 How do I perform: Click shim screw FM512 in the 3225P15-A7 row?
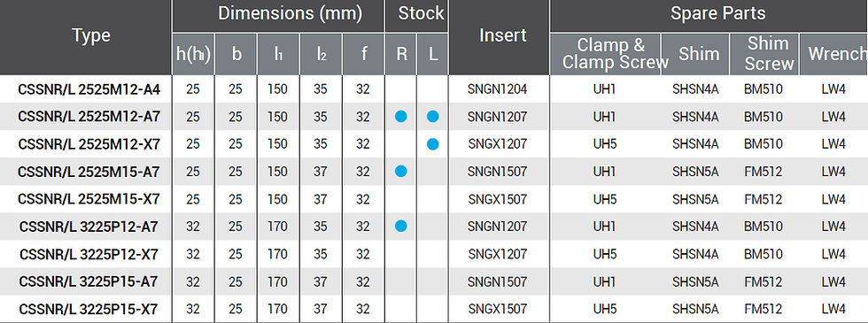click(763, 281)
